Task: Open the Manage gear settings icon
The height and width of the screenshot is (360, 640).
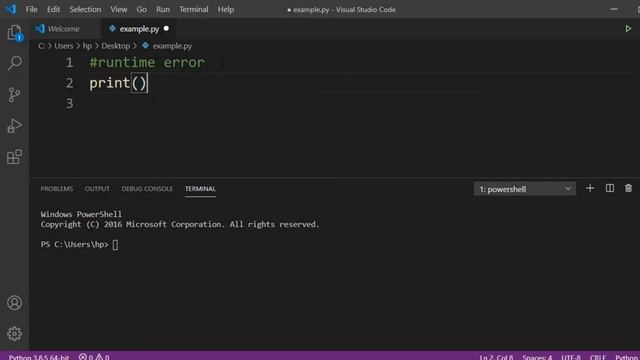Action: pyautogui.click(x=14, y=334)
